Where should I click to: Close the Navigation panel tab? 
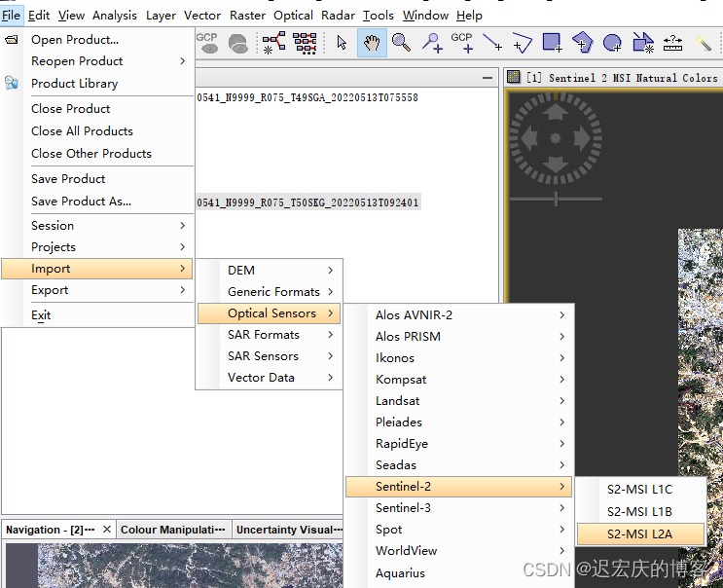[107, 529]
